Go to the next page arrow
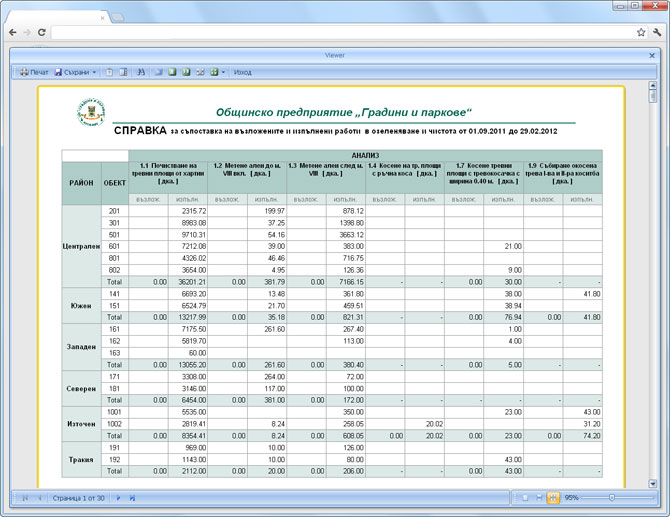The image size is (670, 517). (x=118, y=498)
